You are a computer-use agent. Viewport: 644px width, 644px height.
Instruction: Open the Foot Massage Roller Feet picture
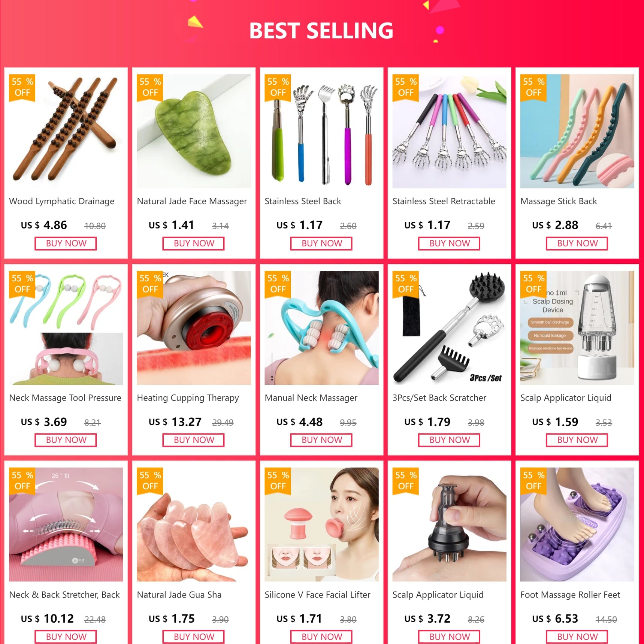577,524
